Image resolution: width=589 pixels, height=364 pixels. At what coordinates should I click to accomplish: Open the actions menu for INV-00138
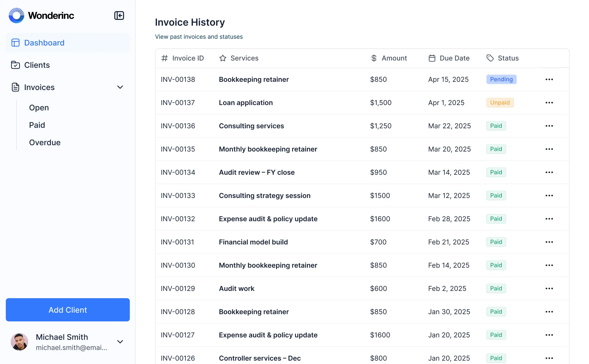coord(549,79)
